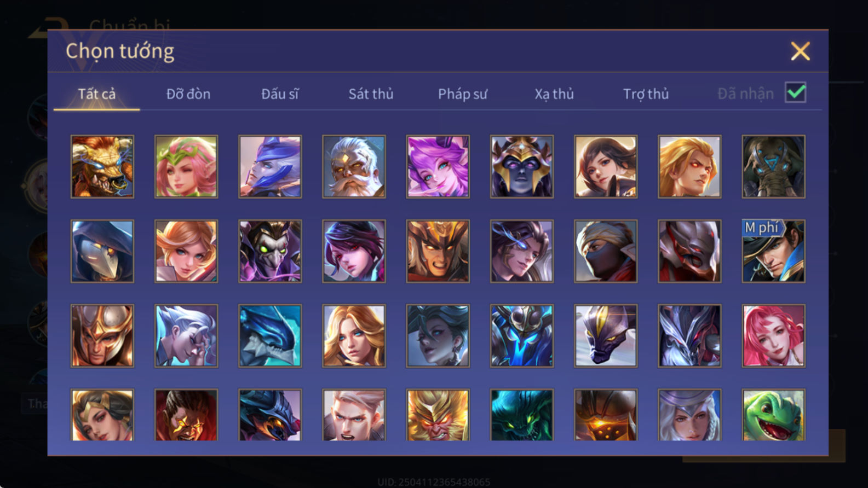Viewport: 868px width, 488px height.
Task: Pick the elephant-masked dark hero portrait
Action: point(773,166)
